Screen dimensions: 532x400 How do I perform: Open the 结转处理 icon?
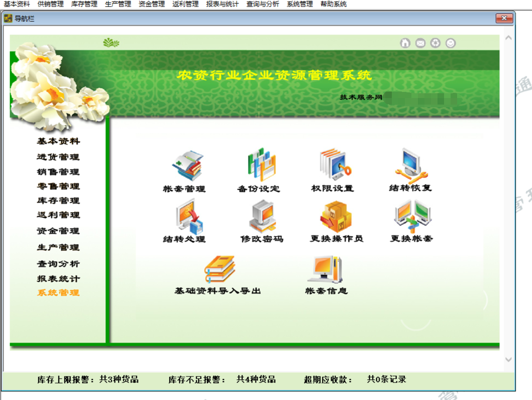(190, 217)
